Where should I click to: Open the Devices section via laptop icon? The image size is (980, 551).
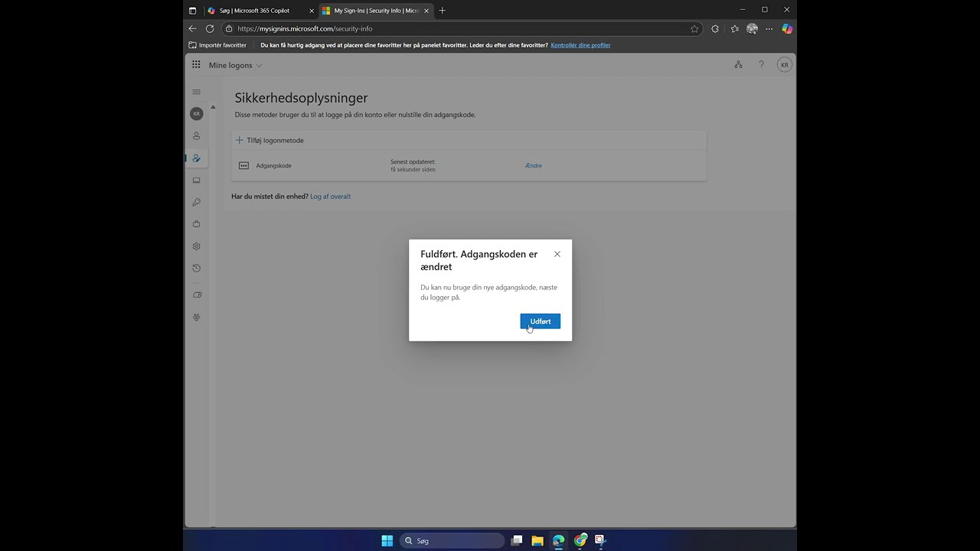click(x=196, y=180)
